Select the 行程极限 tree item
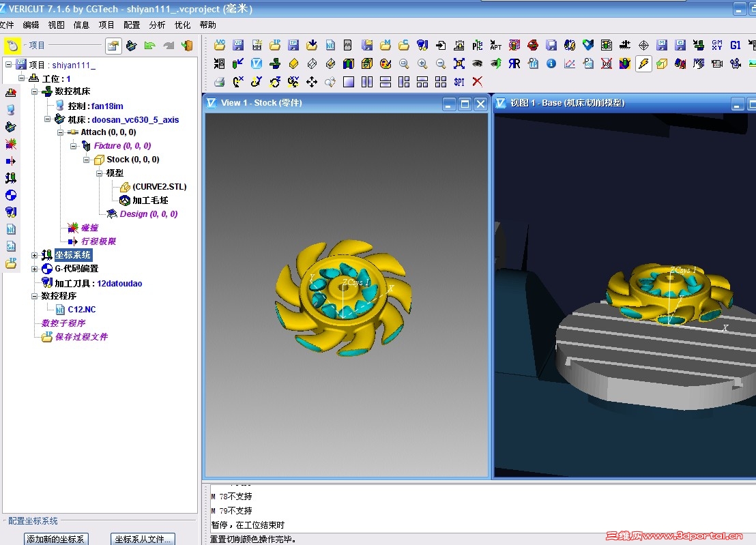This screenshot has height=545, width=756. (x=98, y=241)
